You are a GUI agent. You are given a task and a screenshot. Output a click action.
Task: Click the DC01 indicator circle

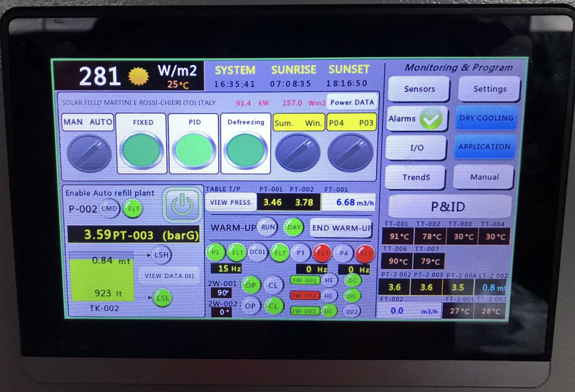[258, 252]
